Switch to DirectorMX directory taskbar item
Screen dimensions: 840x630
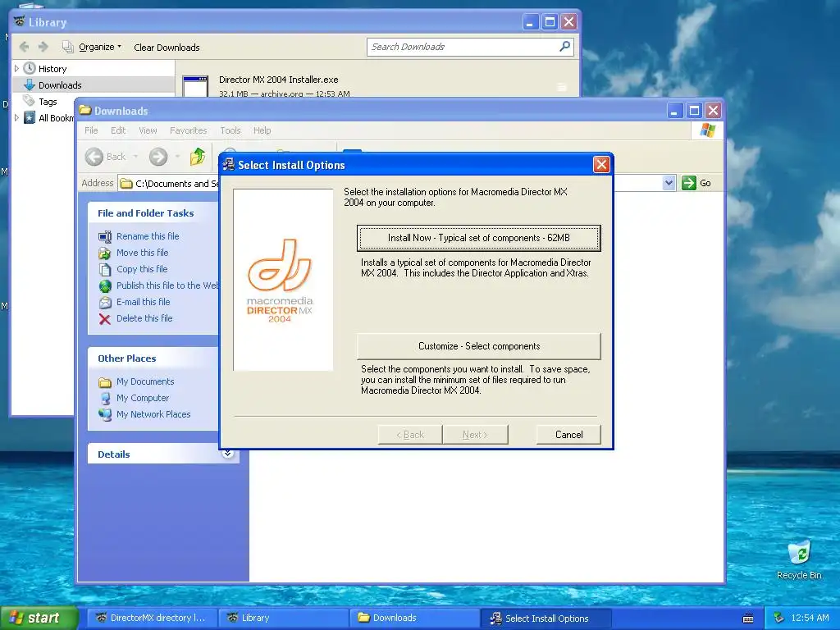[152, 618]
